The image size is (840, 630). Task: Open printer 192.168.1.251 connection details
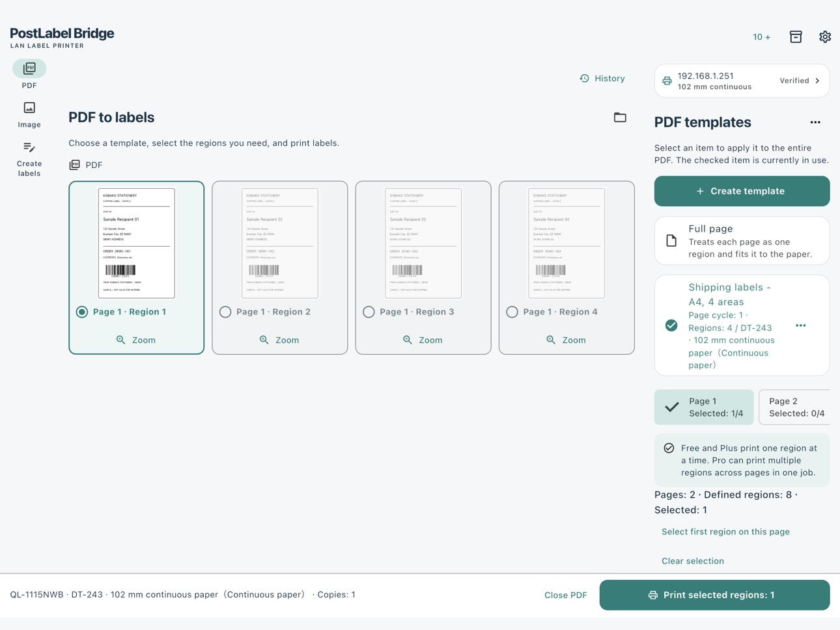(x=742, y=81)
